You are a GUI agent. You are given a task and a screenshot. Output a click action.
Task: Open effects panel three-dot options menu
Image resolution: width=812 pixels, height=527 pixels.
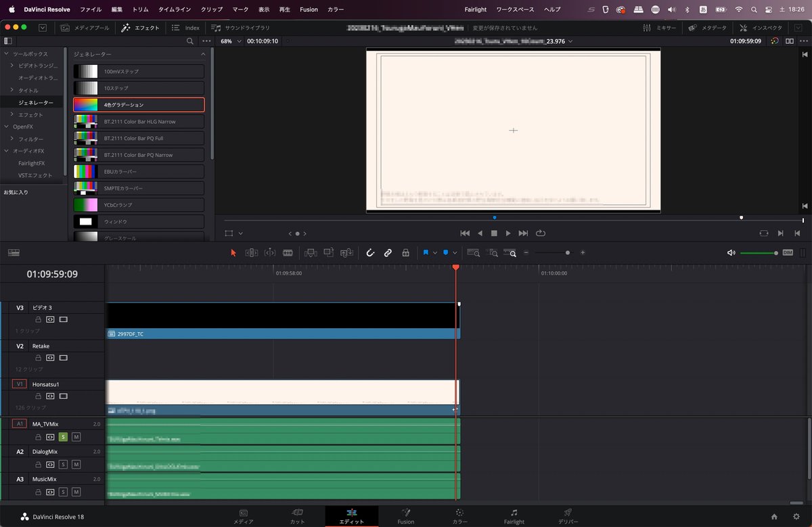pos(206,41)
